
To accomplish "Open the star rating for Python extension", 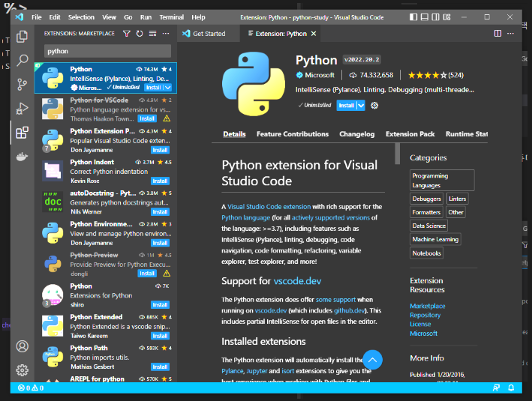I will click(436, 75).
